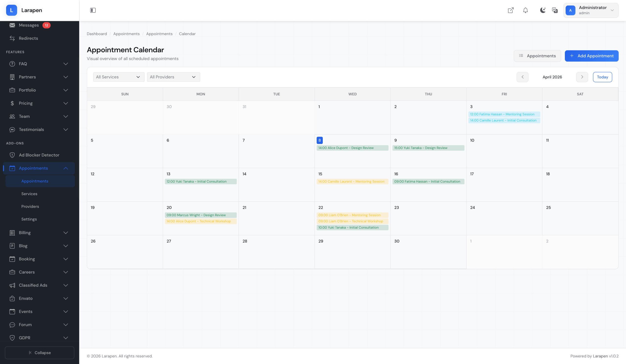Select Providers in the sidebar submenu

(x=30, y=206)
